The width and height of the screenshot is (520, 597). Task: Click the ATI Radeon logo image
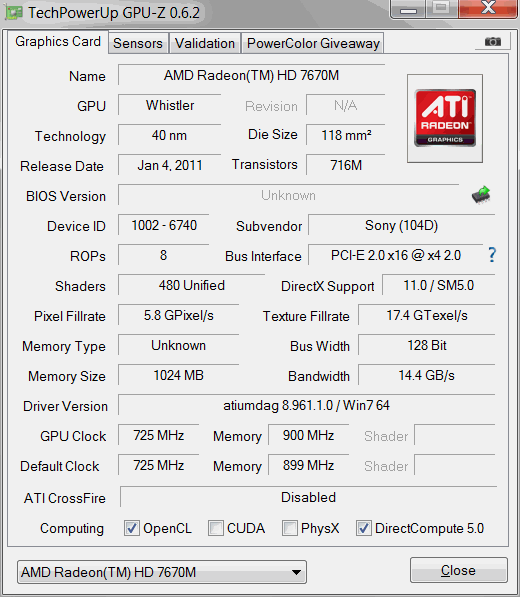[x=445, y=118]
